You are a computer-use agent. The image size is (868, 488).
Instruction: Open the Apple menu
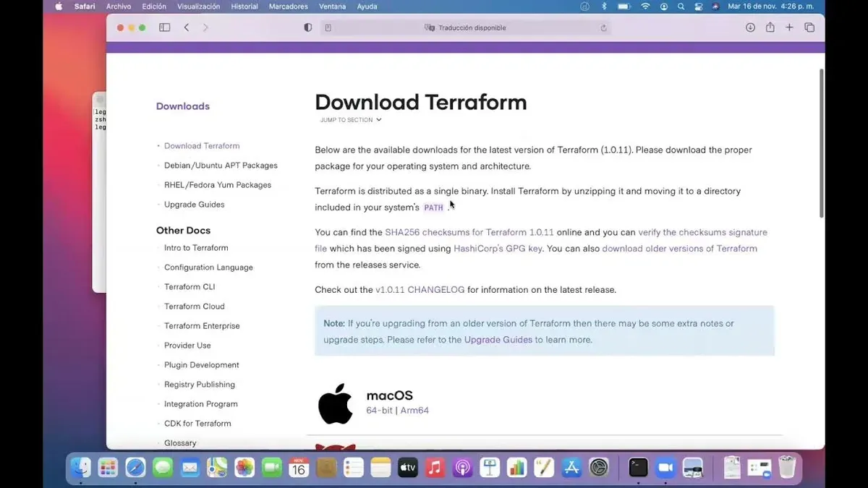click(x=59, y=7)
